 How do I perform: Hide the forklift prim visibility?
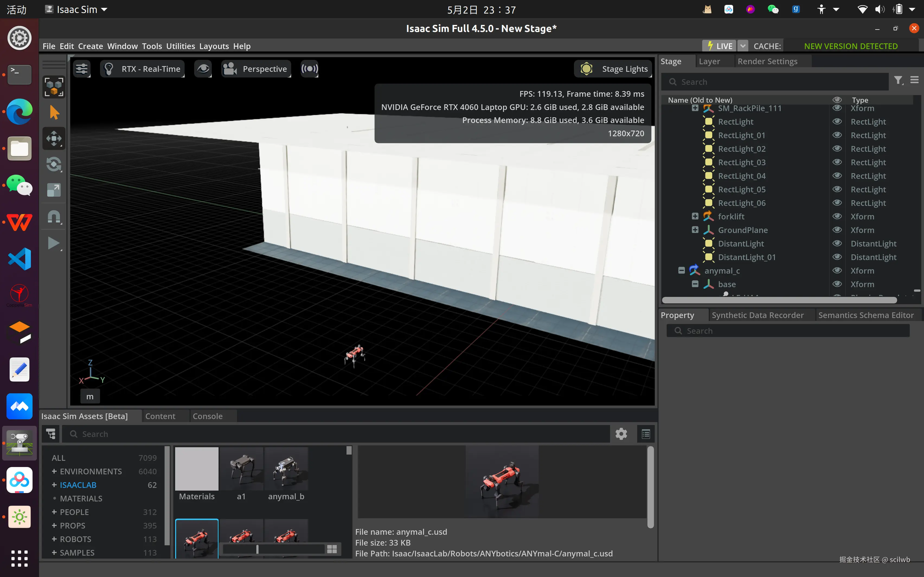click(x=837, y=216)
